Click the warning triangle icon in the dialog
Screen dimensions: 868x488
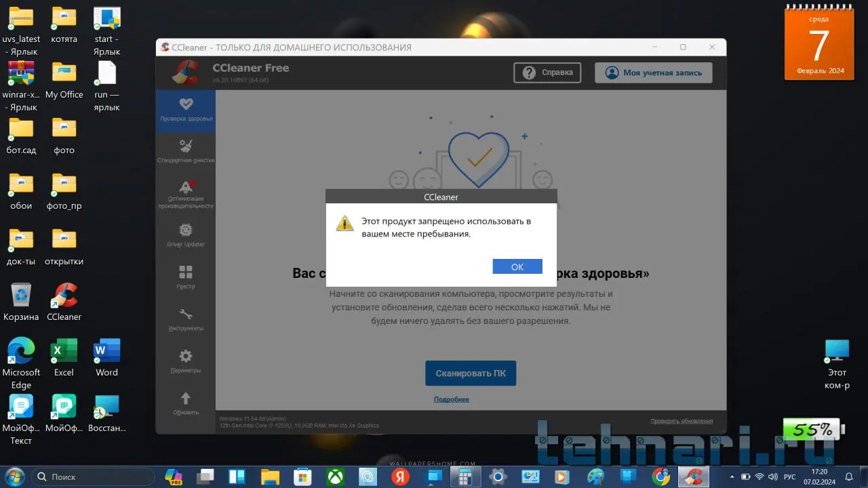coord(345,224)
